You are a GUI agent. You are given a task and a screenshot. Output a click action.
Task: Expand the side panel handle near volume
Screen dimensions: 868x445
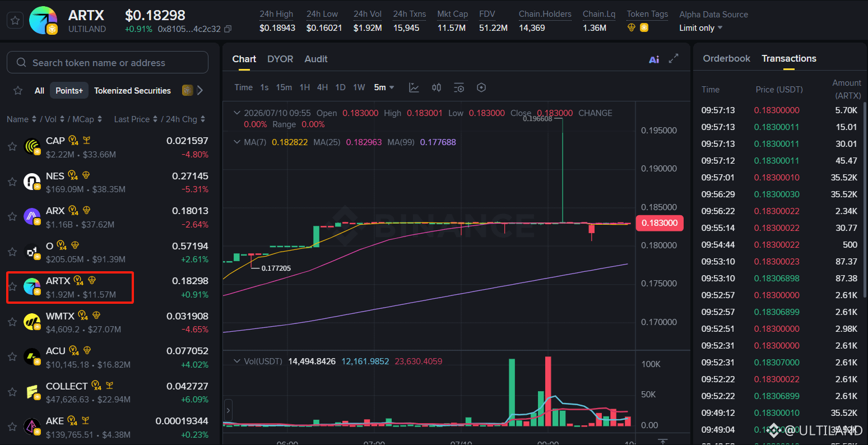click(228, 411)
